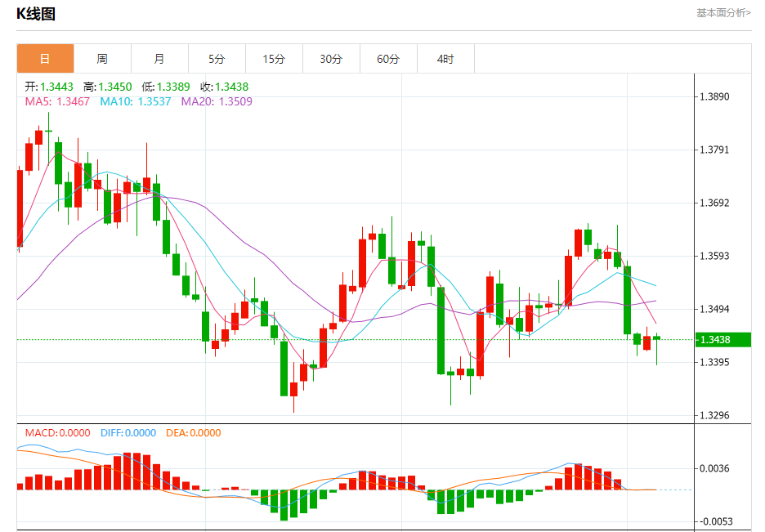Click the 1.3692 price axis label
The height and width of the screenshot is (532, 765).
click(x=715, y=203)
